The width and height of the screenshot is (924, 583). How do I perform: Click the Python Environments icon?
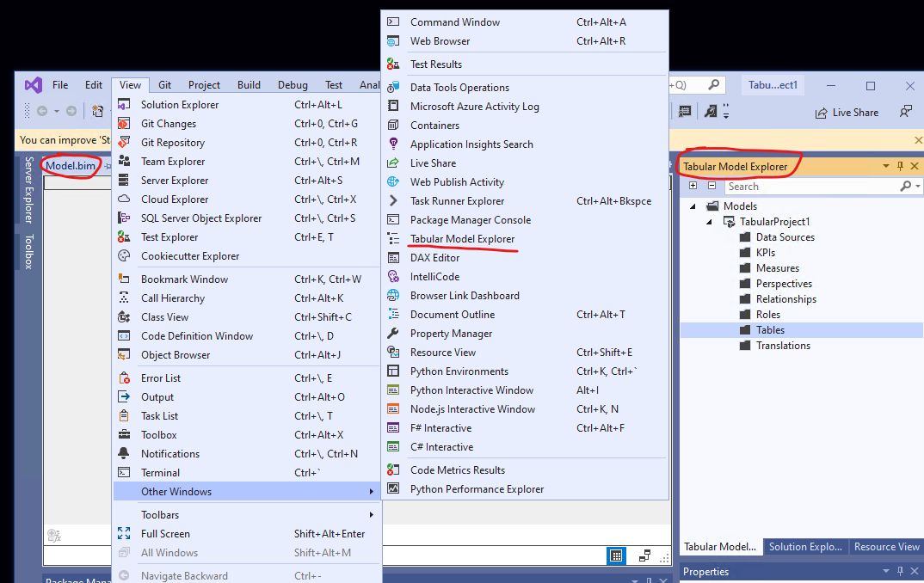pyautogui.click(x=393, y=371)
